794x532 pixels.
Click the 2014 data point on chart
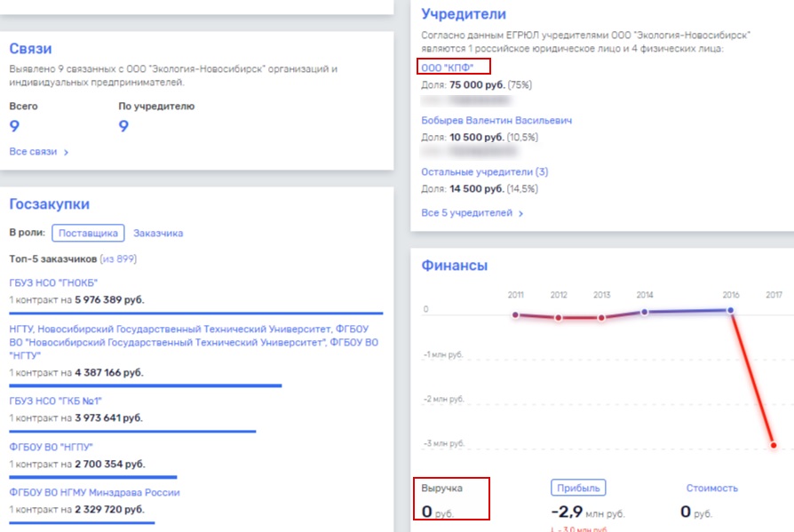644,312
